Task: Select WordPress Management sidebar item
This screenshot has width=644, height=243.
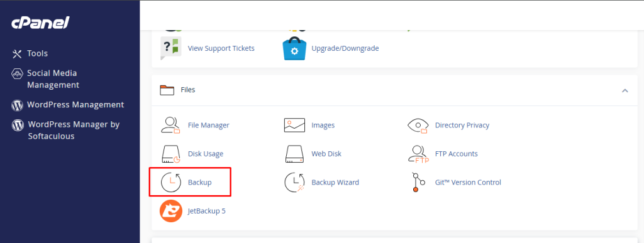Action: pos(75,105)
